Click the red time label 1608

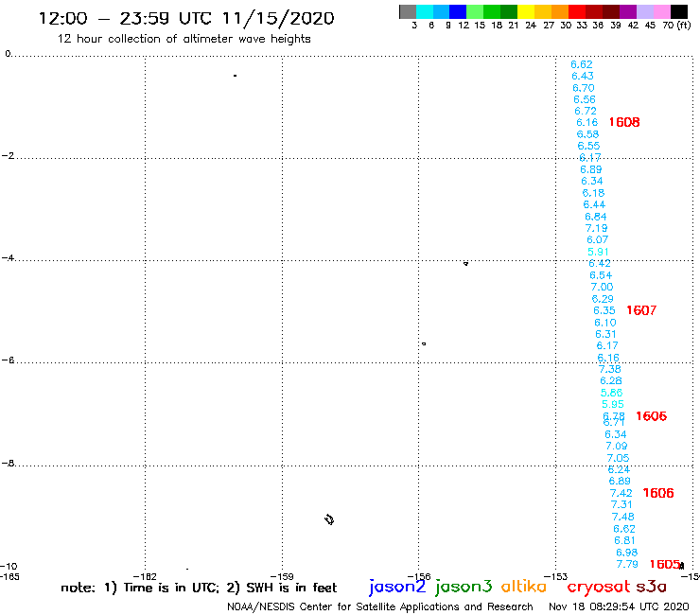tap(624, 122)
